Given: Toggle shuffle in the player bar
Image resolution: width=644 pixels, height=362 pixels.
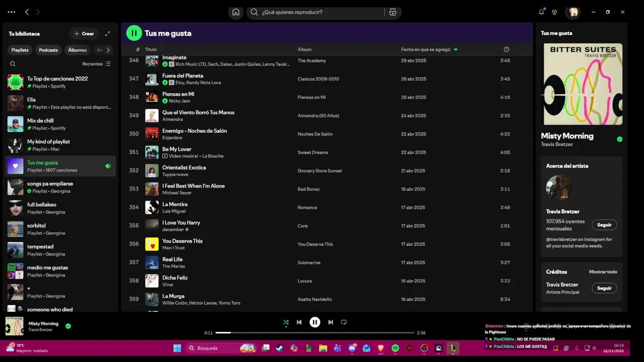Looking at the screenshot, I should click(286, 322).
